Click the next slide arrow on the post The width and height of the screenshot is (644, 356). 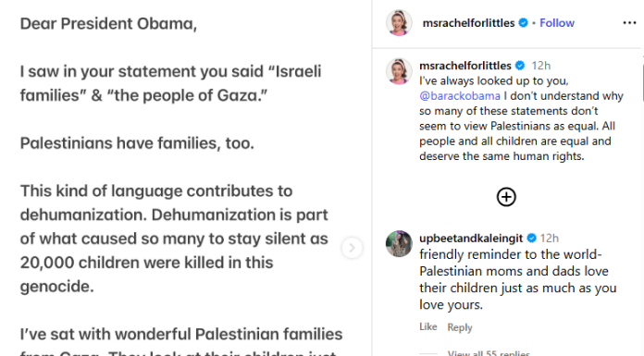352,248
